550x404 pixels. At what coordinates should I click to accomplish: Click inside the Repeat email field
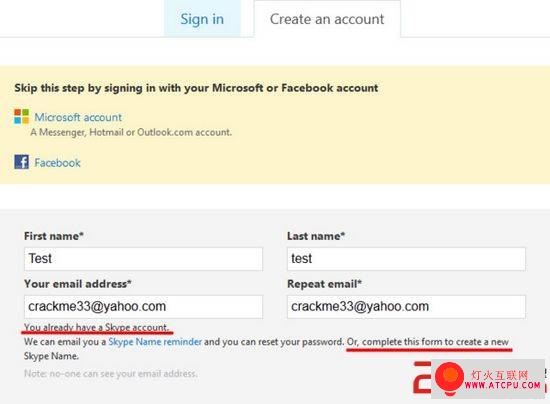point(406,307)
